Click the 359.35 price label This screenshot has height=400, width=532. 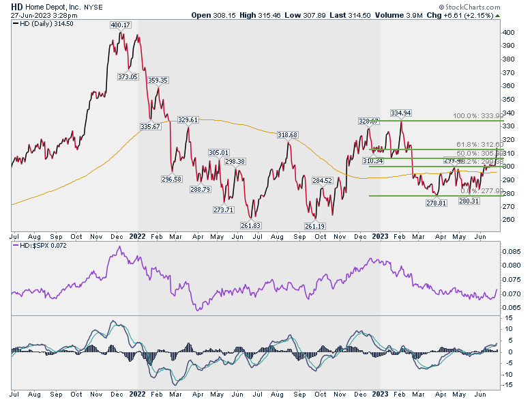coord(158,81)
